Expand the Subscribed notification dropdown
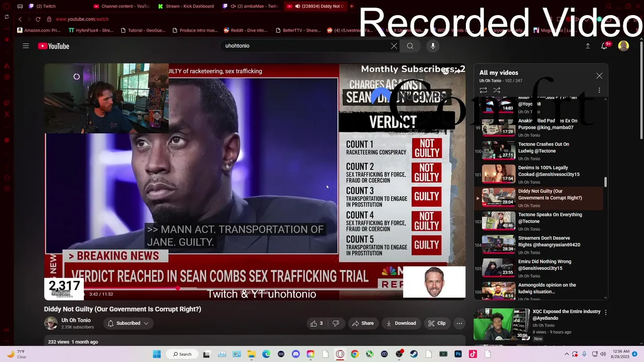The height and width of the screenshot is (362, 644). pos(128,323)
